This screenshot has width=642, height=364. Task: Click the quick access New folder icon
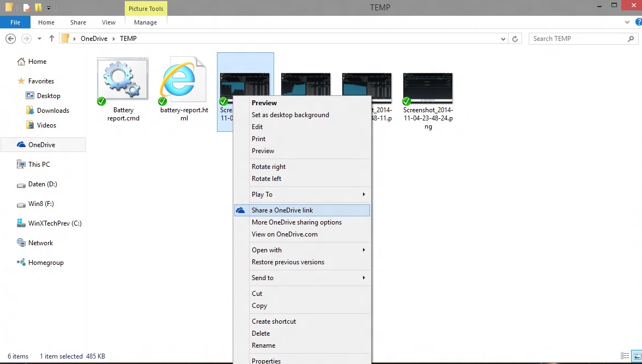38,8
